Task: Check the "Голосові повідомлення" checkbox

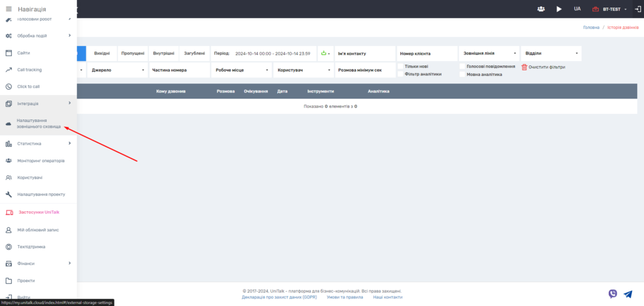Action: click(x=462, y=66)
